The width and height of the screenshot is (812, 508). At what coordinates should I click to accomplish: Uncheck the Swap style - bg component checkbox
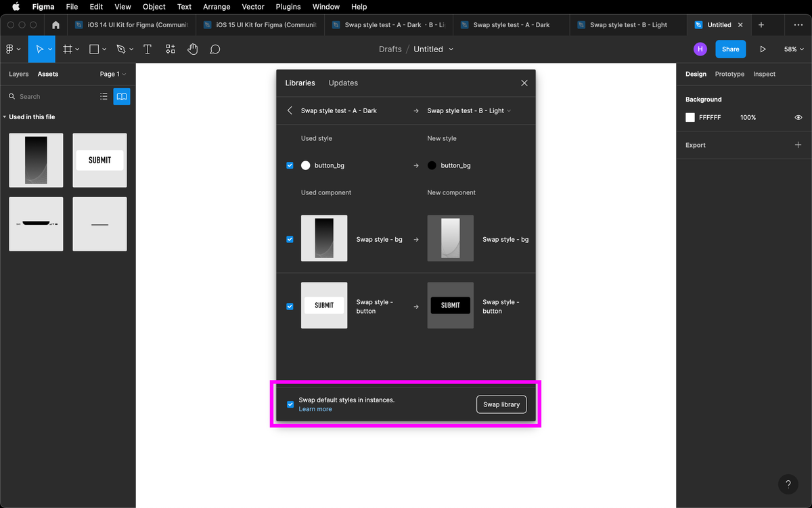(x=290, y=239)
